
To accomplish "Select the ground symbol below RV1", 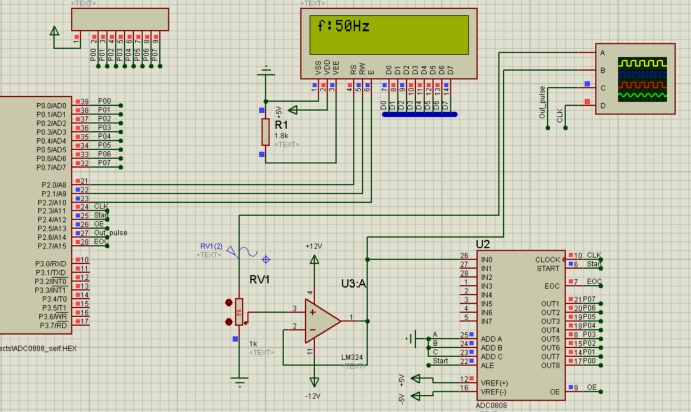I will 239,382.
